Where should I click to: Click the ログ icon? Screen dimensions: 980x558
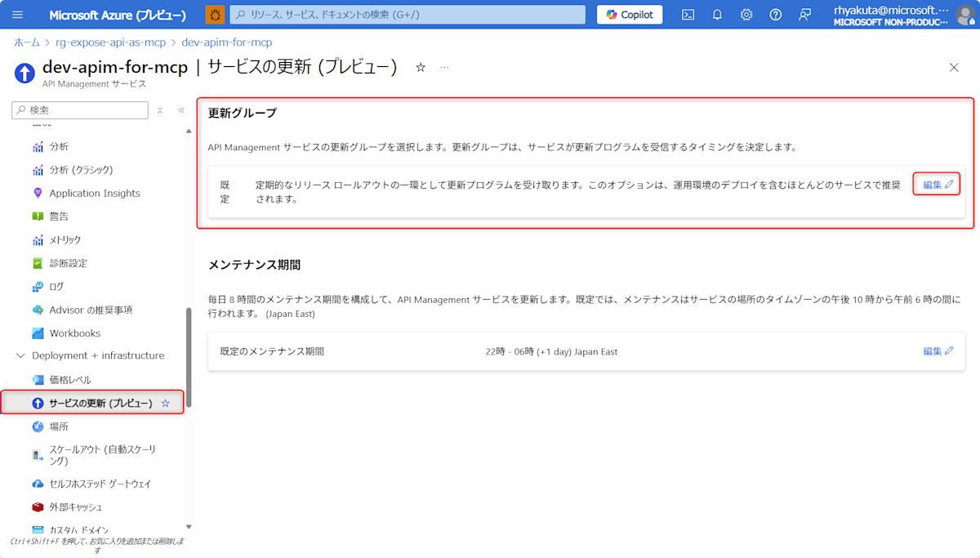pyautogui.click(x=38, y=287)
